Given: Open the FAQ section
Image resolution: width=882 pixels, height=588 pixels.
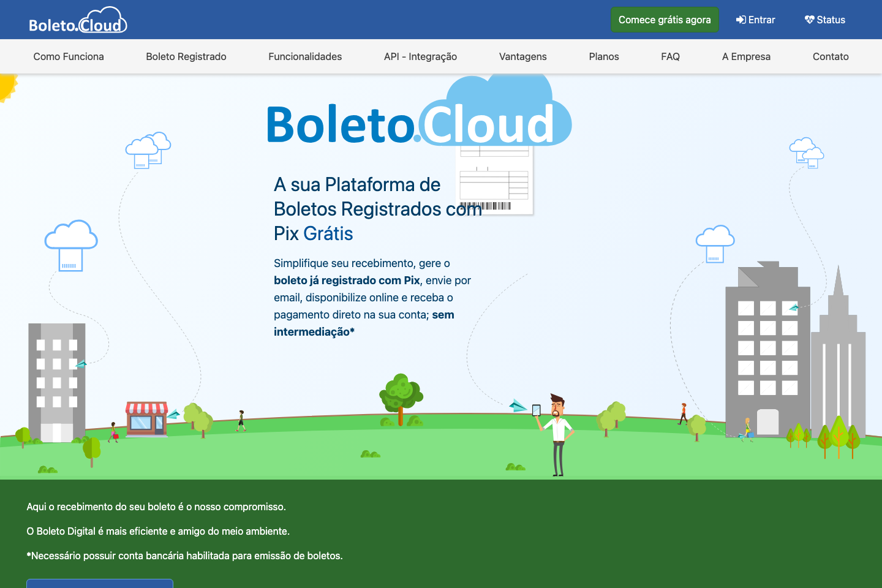Looking at the screenshot, I should point(670,56).
